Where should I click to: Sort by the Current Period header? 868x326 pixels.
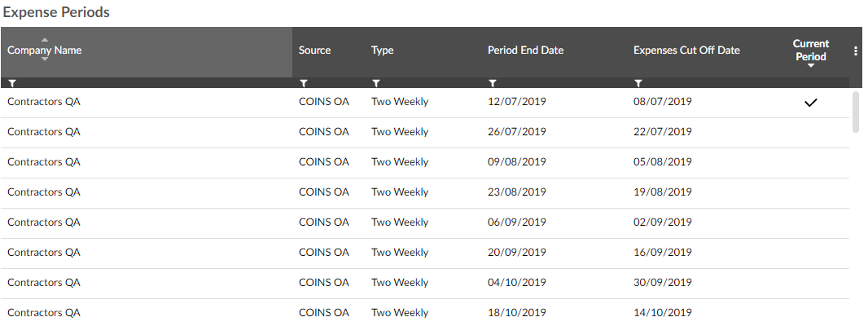point(811,50)
